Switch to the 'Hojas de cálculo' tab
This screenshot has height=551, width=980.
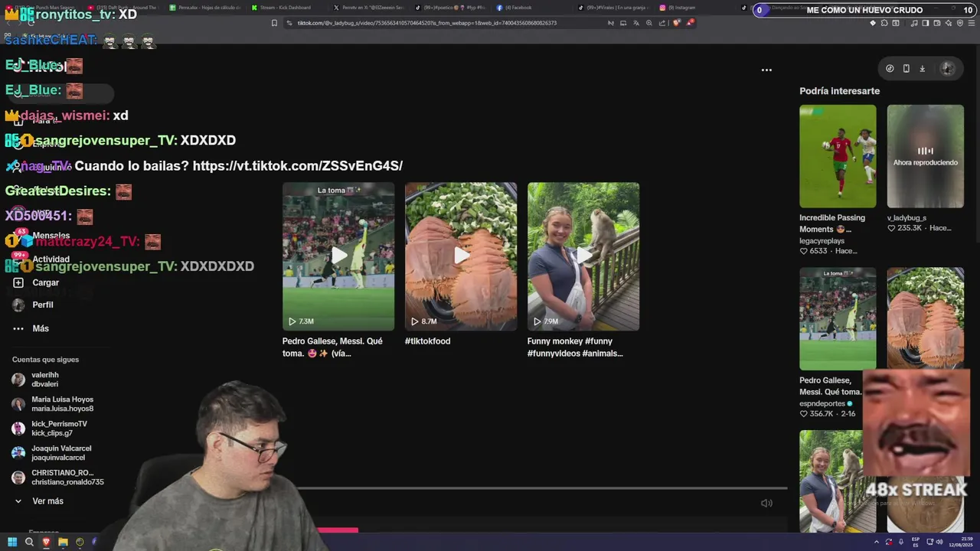pos(205,8)
